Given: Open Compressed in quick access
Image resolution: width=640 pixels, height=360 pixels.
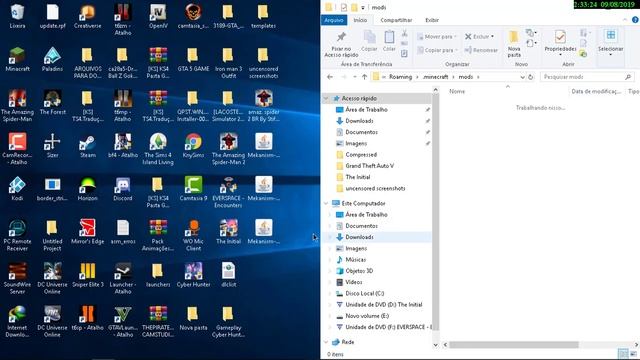Looking at the screenshot, I should (361, 155).
